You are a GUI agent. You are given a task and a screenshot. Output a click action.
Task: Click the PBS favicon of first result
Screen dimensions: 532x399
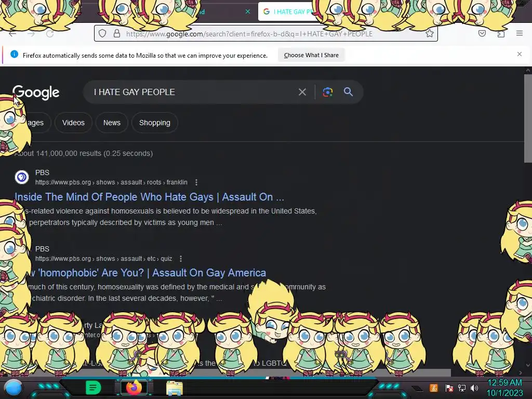pos(22,177)
